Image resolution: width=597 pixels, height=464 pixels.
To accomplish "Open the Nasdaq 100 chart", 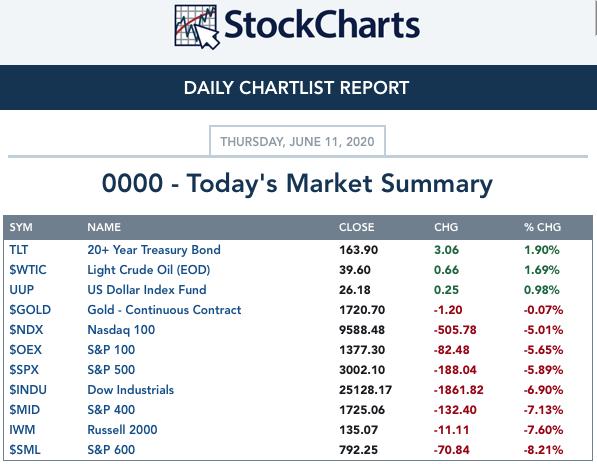I will point(121,330).
